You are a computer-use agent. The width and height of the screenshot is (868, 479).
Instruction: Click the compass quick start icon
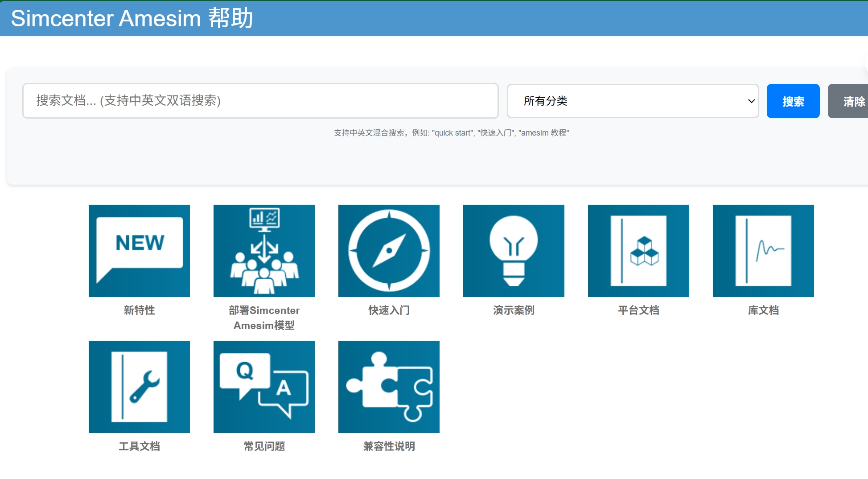389,251
